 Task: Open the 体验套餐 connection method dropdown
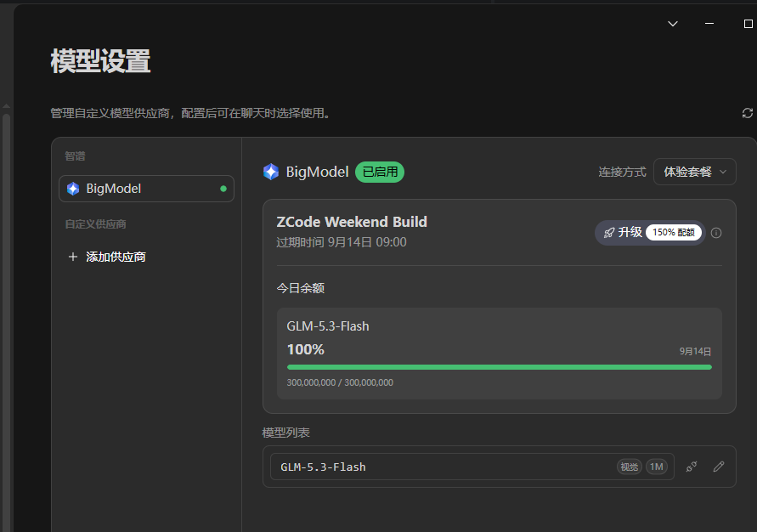[694, 172]
